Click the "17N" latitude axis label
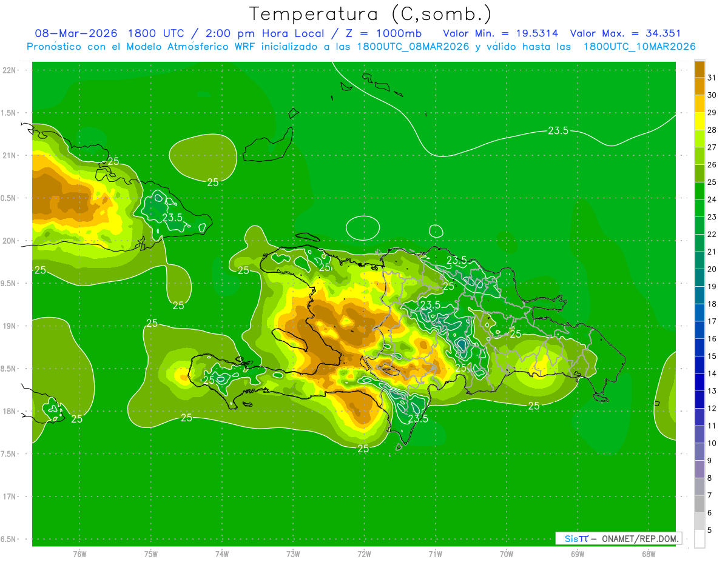Screen dimensions: 728x562 click(x=10, y=497)
